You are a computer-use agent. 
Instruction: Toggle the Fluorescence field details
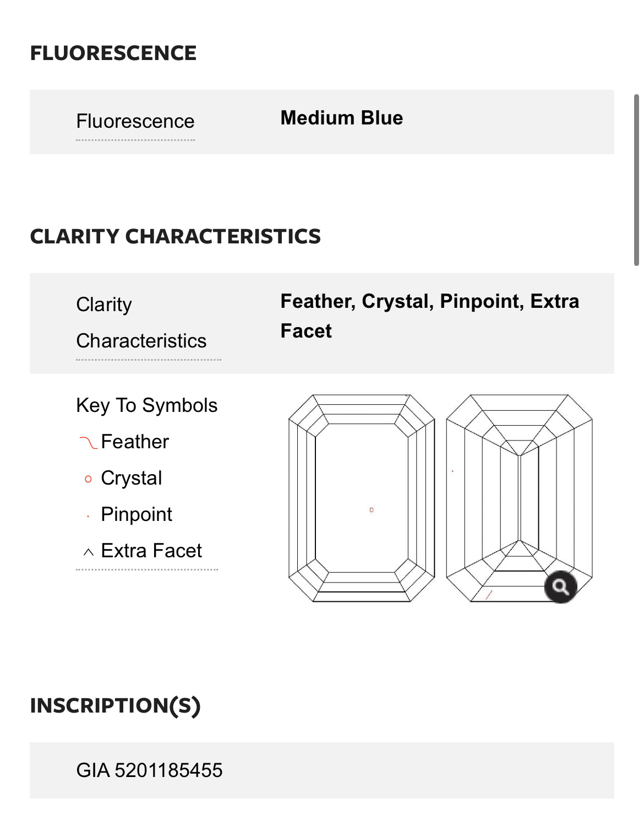click(x=135, y=121)
